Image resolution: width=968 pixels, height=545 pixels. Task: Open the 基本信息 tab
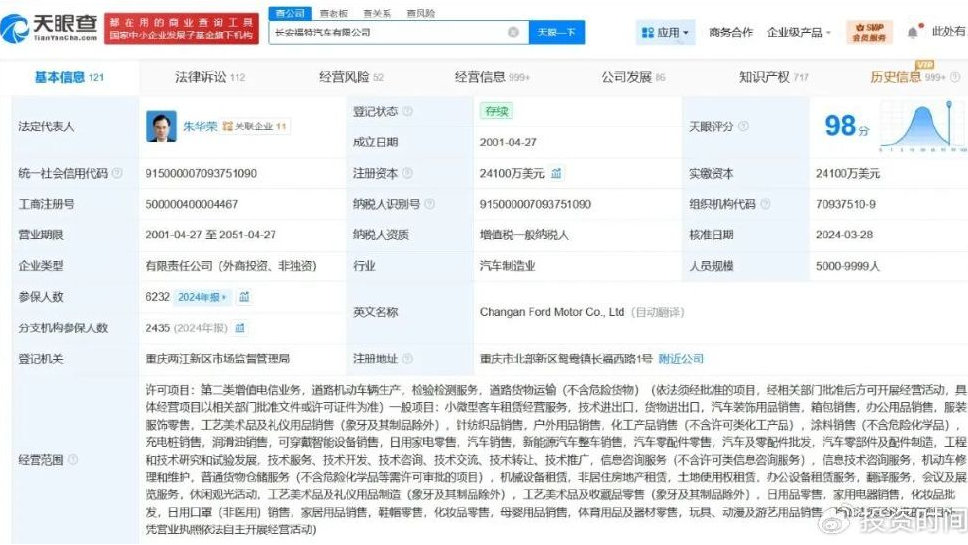click(69, 77)
